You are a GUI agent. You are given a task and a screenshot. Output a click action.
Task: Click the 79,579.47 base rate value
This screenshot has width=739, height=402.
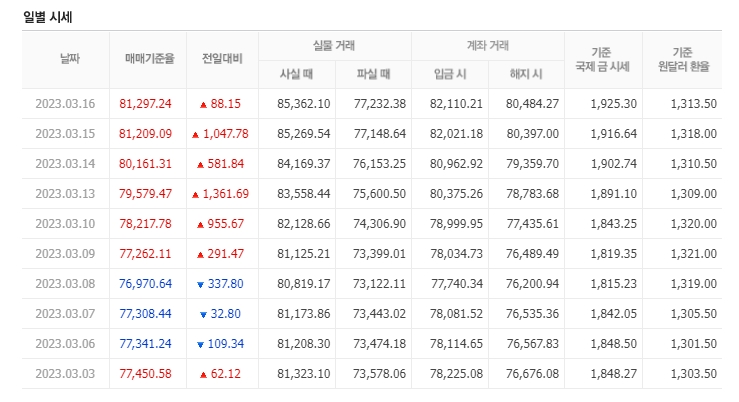tap(145, 194)
